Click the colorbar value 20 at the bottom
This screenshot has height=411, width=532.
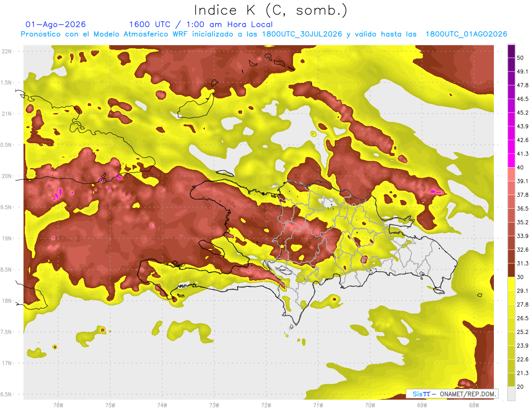coord(520,386)
